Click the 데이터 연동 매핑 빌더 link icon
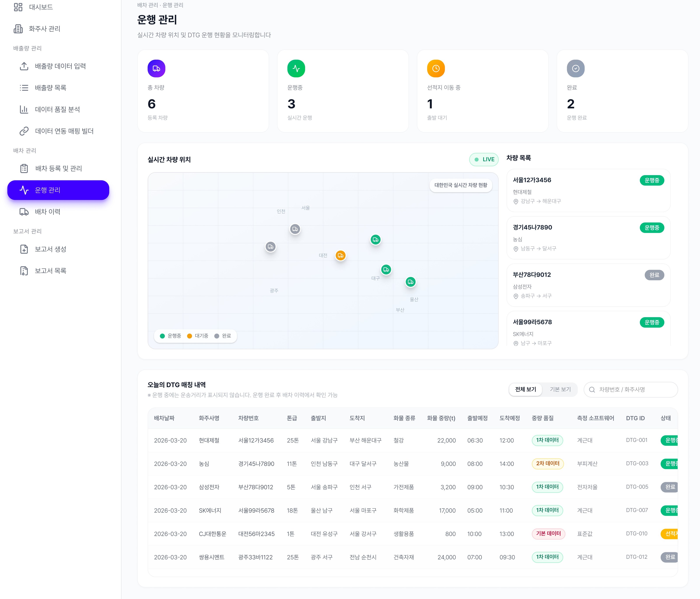Viewport: 700px width, 599px height. coord(24,131)
